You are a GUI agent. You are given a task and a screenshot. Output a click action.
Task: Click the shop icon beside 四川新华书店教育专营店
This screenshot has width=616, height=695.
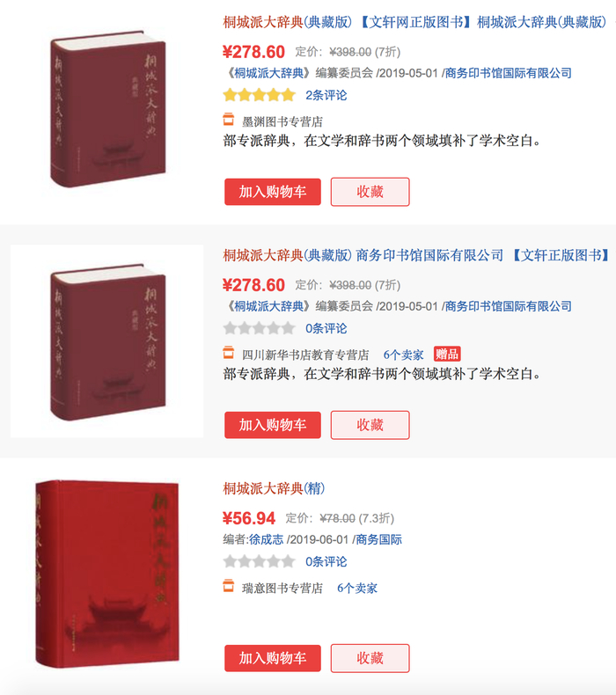[x=229, y=353]
